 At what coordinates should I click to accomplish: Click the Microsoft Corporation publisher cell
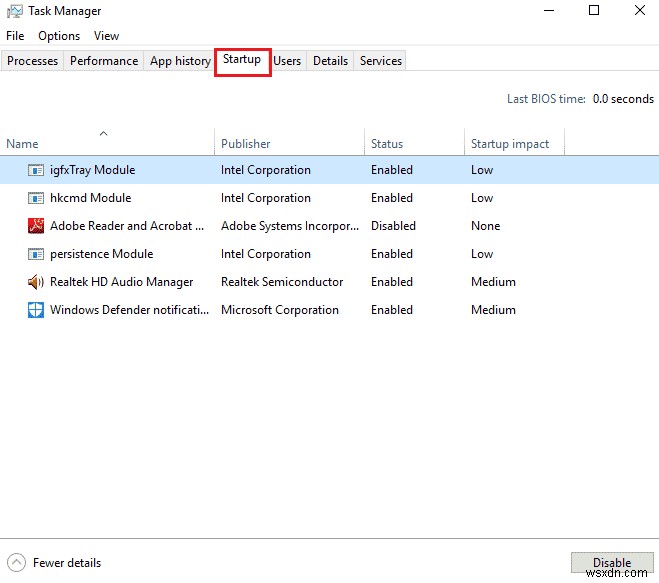(280, 310)
